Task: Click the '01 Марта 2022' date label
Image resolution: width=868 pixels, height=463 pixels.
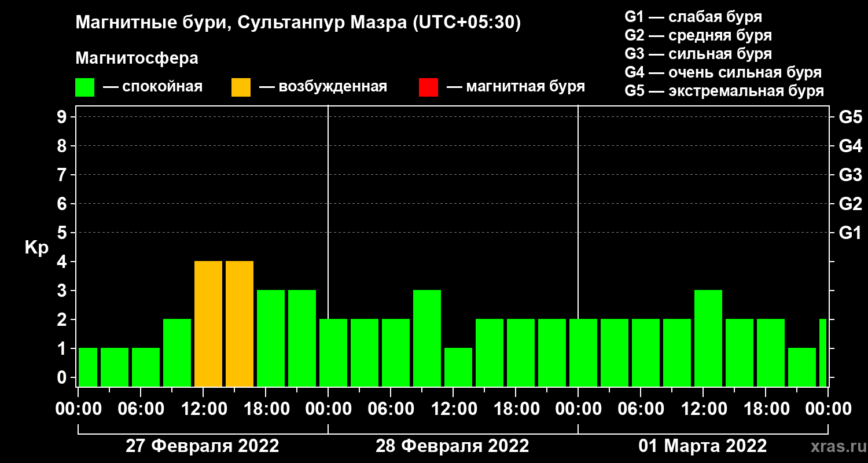Action: [703, 446]
